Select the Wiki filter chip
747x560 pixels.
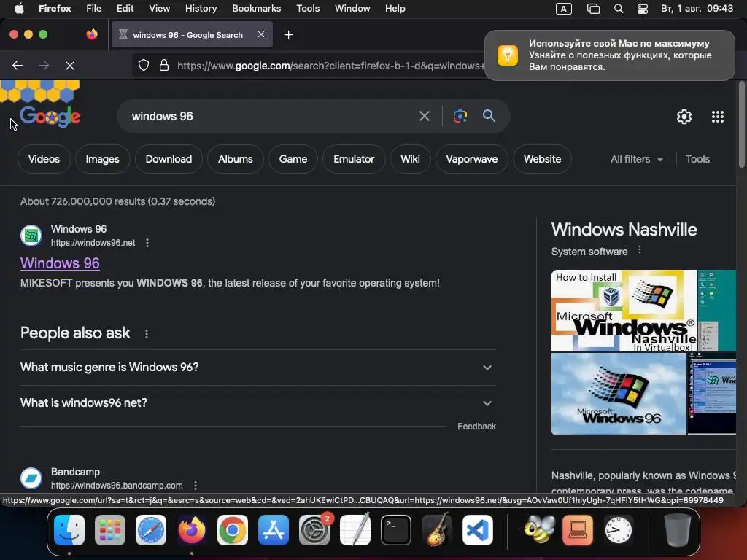tap(410, 159)
